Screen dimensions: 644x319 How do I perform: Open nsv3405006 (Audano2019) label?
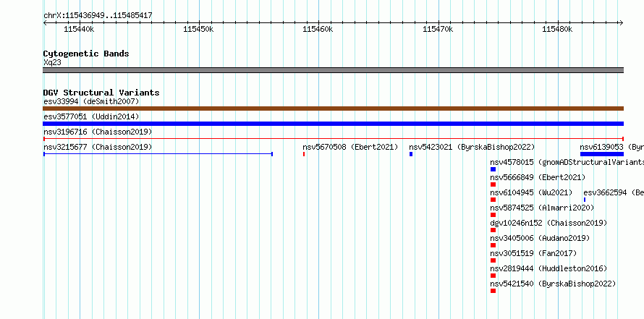tap(540, 238)
